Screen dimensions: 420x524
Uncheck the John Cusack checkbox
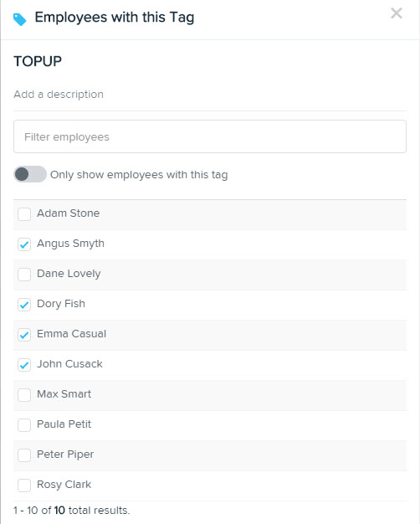(24, 365)
